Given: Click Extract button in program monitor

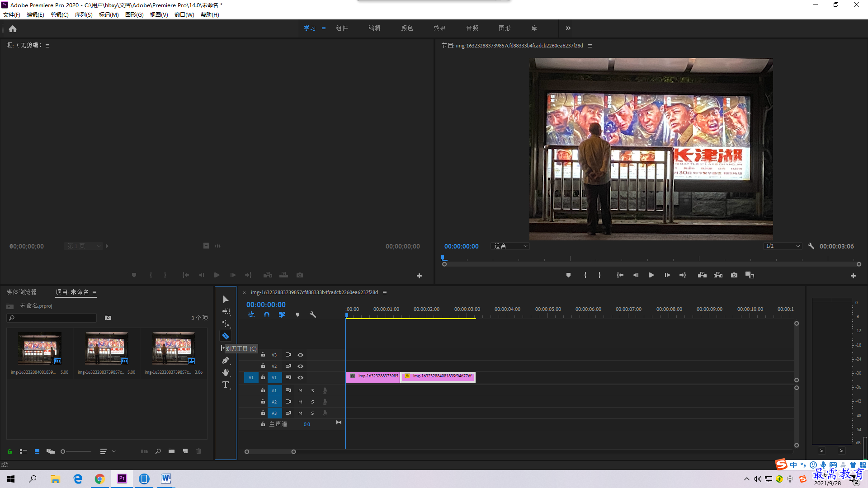Looking at the screenshot, I should coord(718,275).
